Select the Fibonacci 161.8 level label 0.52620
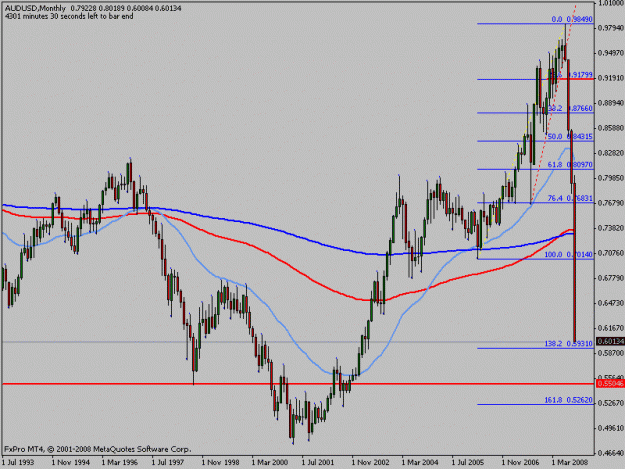 (569, 400)
